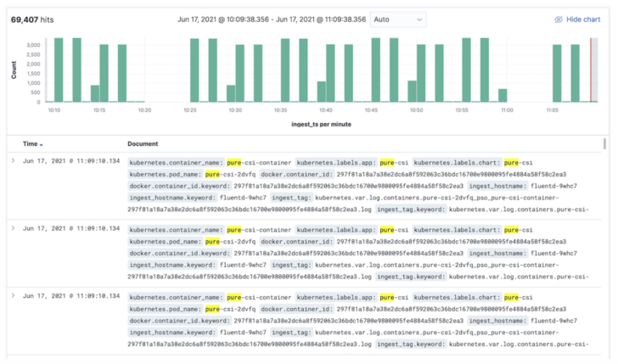This screenshot has height=364, width=618.
Task: Click the ingest_ts per minute axis label
Action: [x=321, y=124]
